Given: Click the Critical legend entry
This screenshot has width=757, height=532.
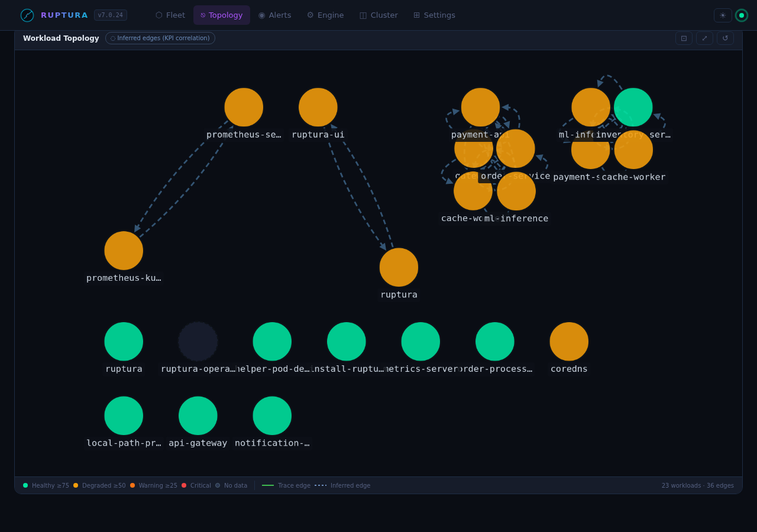Looking at the screenshot, I should 196,485.
